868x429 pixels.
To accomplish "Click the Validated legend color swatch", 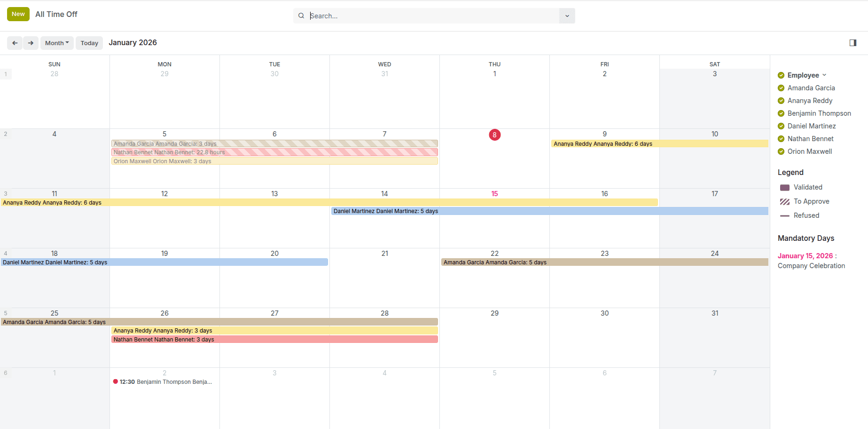I will (x=784, y=187).
